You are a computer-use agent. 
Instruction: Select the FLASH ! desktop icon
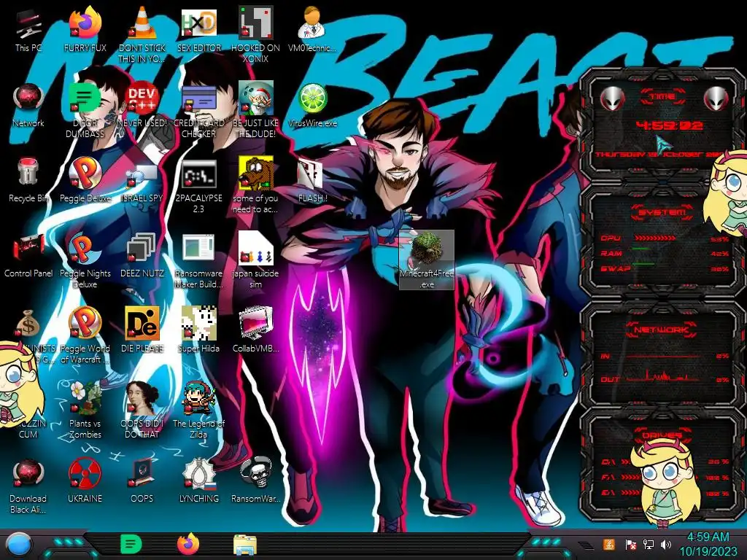(312, 181)
